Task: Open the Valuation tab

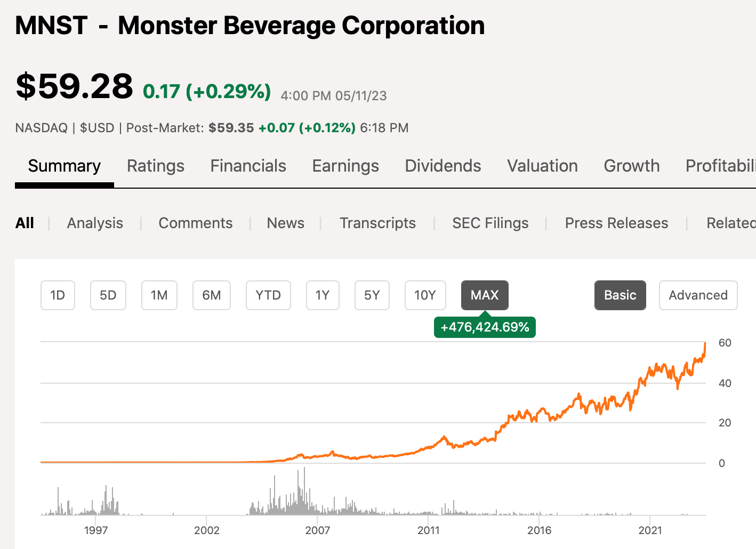Action: [x=542, y=166]
